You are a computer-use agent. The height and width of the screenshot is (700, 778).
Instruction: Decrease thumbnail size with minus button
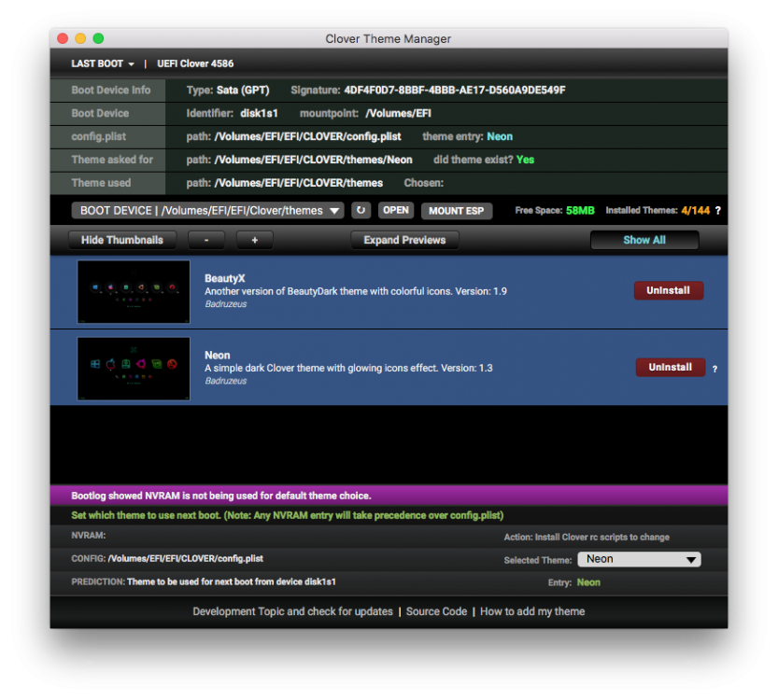coord(206,240)
